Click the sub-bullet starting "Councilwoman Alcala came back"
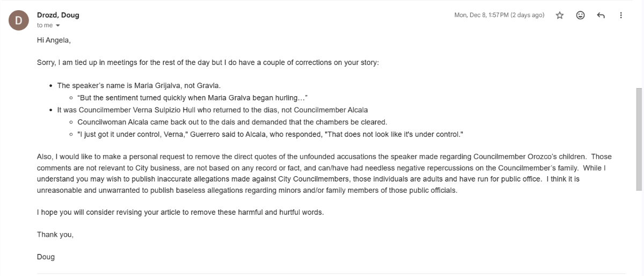 (232, 122)
